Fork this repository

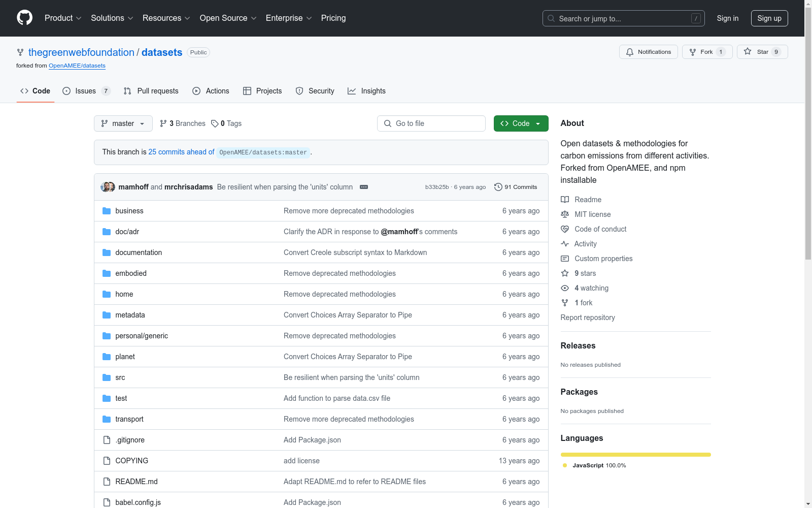pyautogui.click(x=707, y=52)
